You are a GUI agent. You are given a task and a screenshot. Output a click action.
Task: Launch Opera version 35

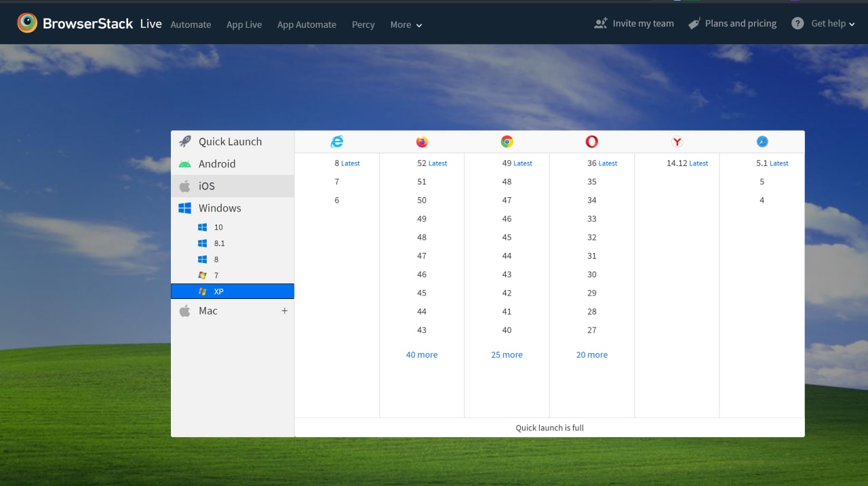click(592, 182)
